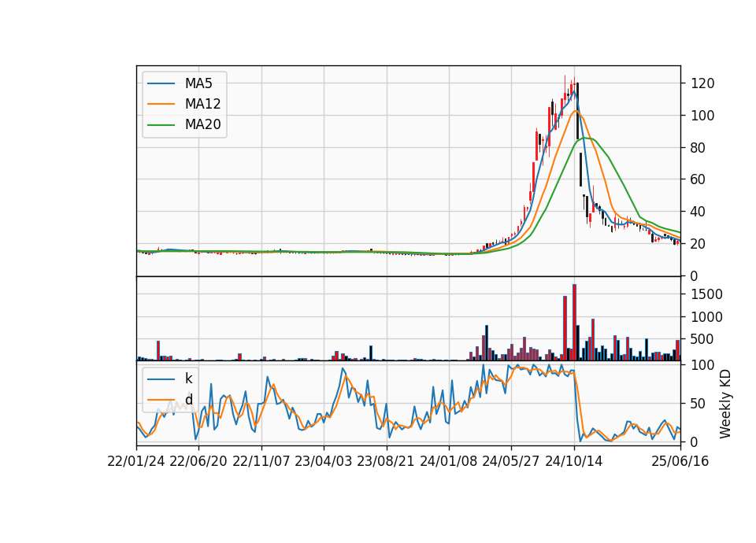The height and width of the screenshot is (543, 756).
Task: Click the orange MA12 legend line sample
Action: 161,104
